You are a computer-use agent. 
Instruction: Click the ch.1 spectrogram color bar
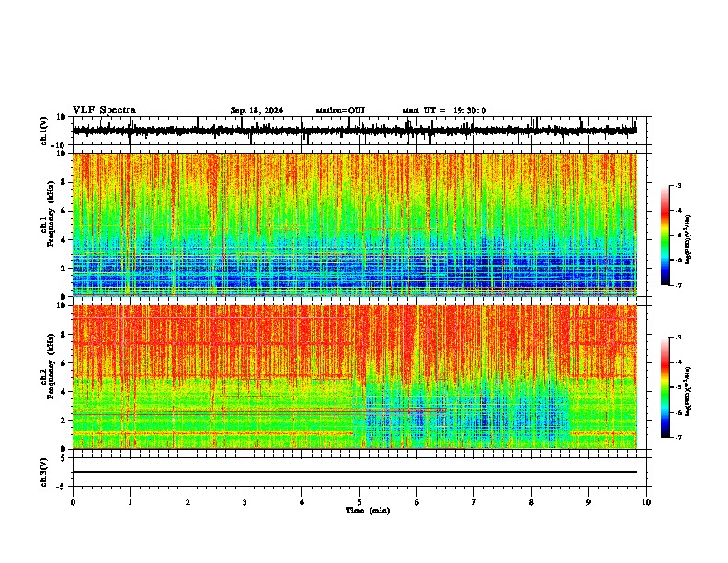pos(665,236)
